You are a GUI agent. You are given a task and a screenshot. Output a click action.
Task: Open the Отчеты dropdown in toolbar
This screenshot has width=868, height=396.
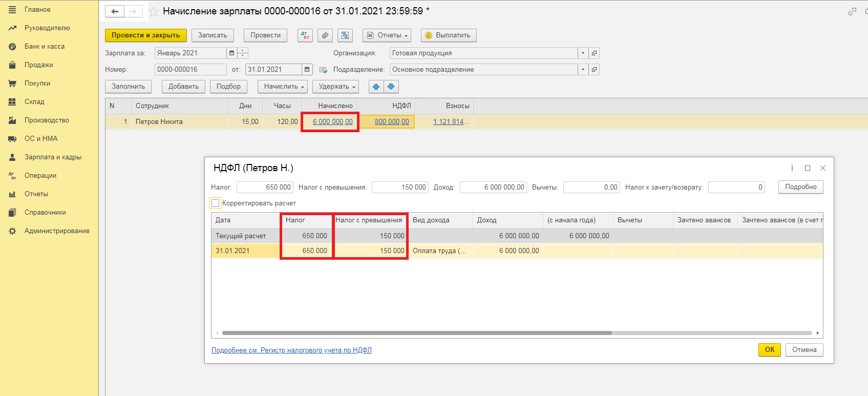[x=387, y=35]
